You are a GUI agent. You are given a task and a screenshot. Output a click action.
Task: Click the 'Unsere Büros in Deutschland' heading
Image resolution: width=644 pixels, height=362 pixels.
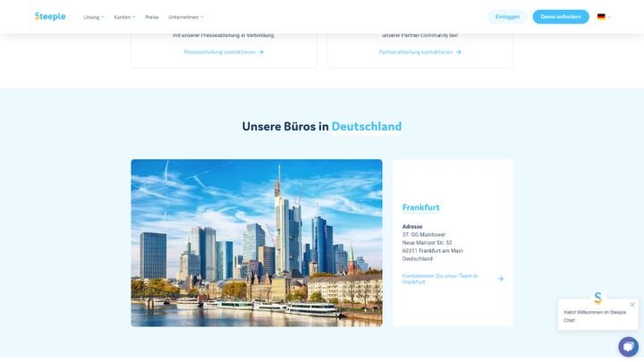pos(322,126)
